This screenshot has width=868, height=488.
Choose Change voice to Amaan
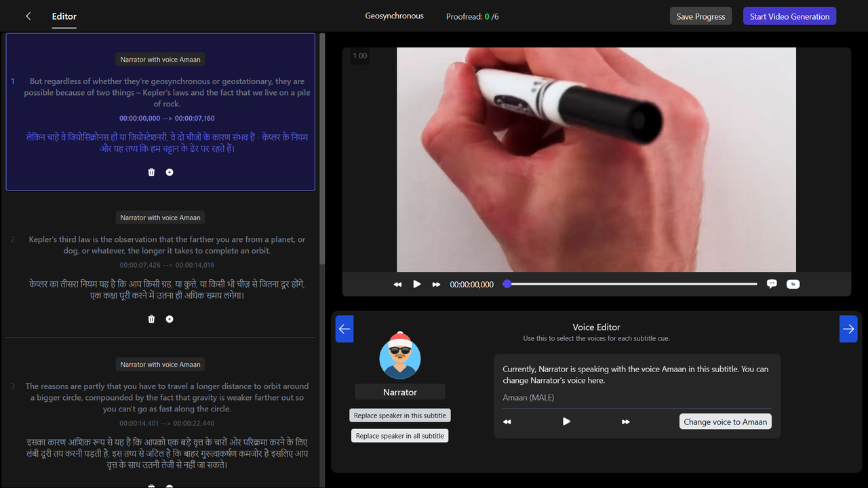tap(725, 422)
